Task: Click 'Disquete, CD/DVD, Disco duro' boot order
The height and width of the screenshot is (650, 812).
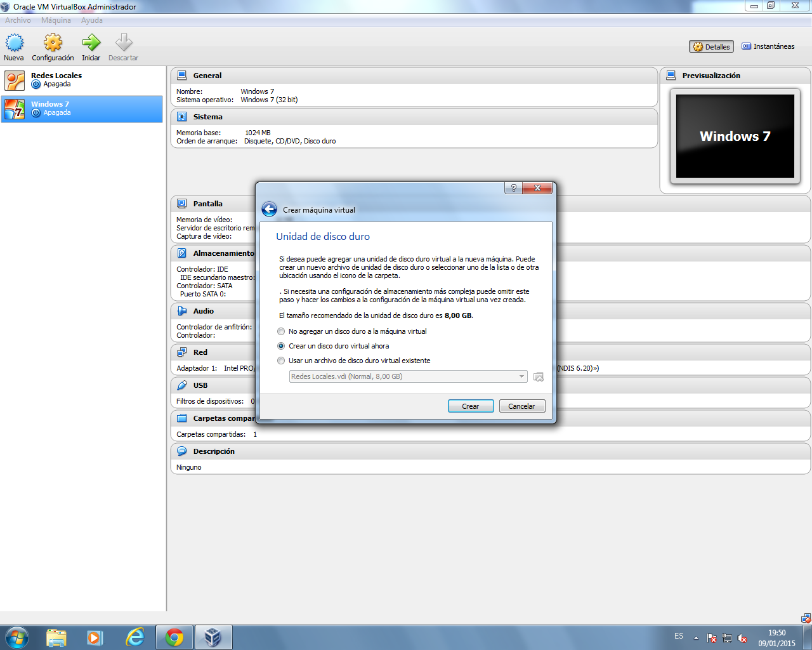Action: [x=290, y=141]
